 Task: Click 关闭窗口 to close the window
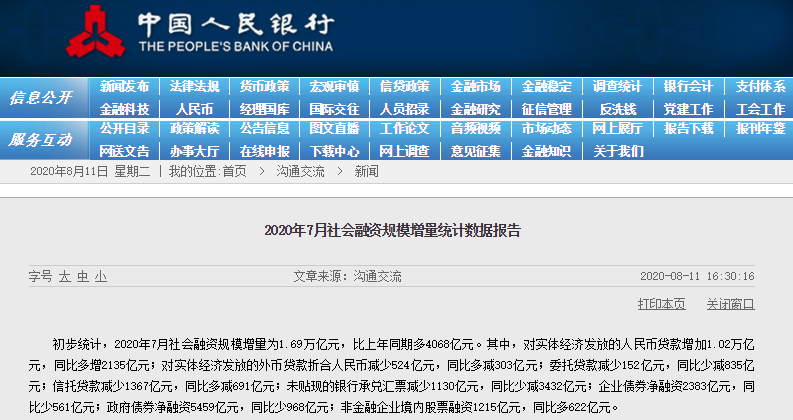point(730,304)
